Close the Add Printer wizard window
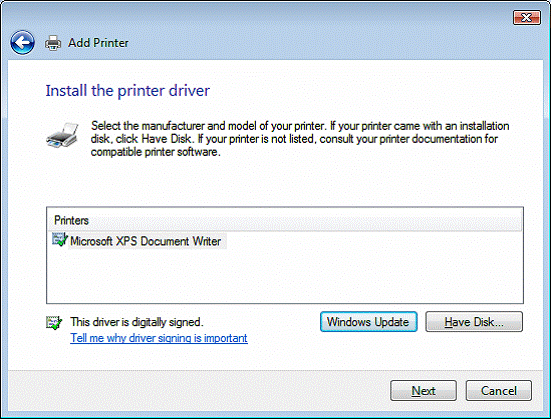 (526, 18)
